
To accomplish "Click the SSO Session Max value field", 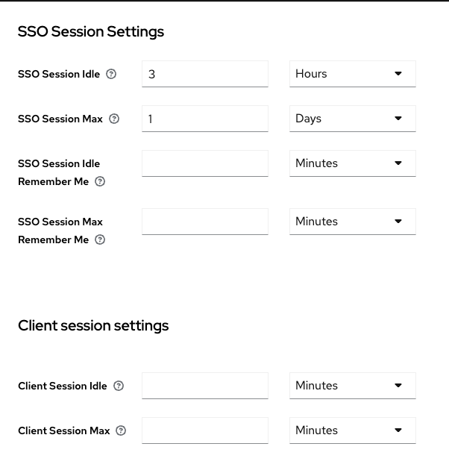I will pos(205,119).
